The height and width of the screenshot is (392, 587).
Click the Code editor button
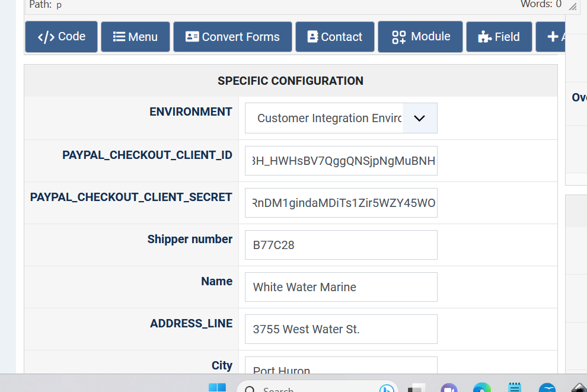tap(61, 37)
